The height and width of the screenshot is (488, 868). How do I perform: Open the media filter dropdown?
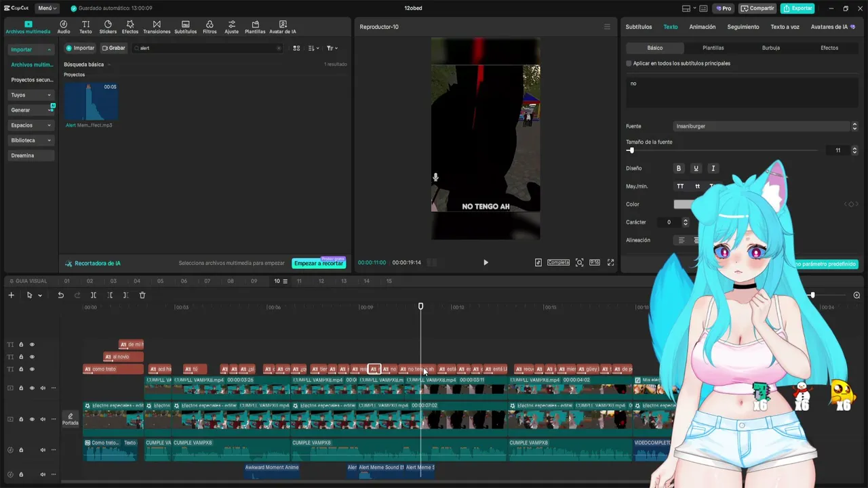[x=332, y=48]
